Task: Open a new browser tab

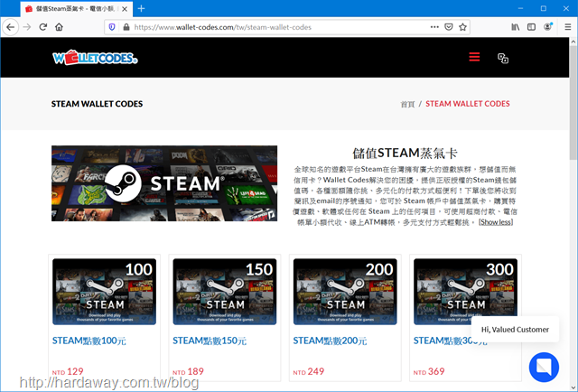Action: 141,8
